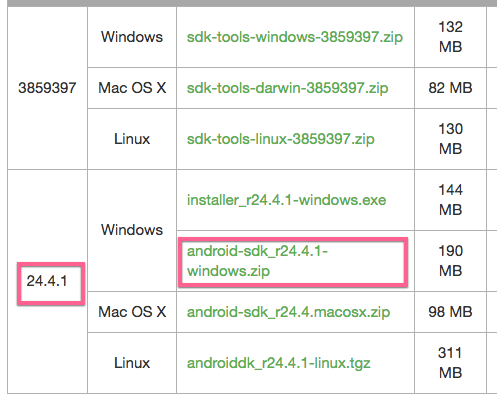Screen dimensions: 497x399
Task: Select the 130 MB size cell
Action: pyautogui.click(x=450, y=139)
